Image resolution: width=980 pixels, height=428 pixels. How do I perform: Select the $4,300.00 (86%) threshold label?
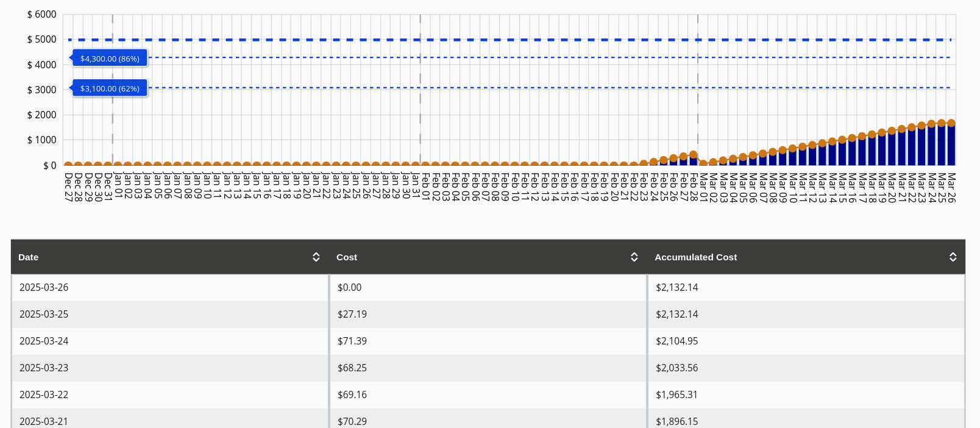pos(110,59)
